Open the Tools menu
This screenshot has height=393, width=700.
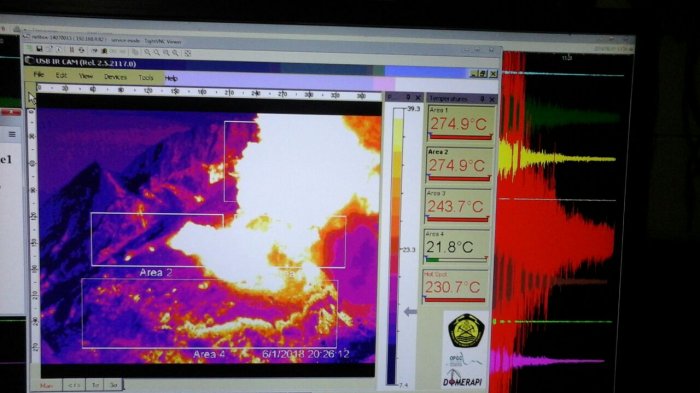click(x=146, y=78)
